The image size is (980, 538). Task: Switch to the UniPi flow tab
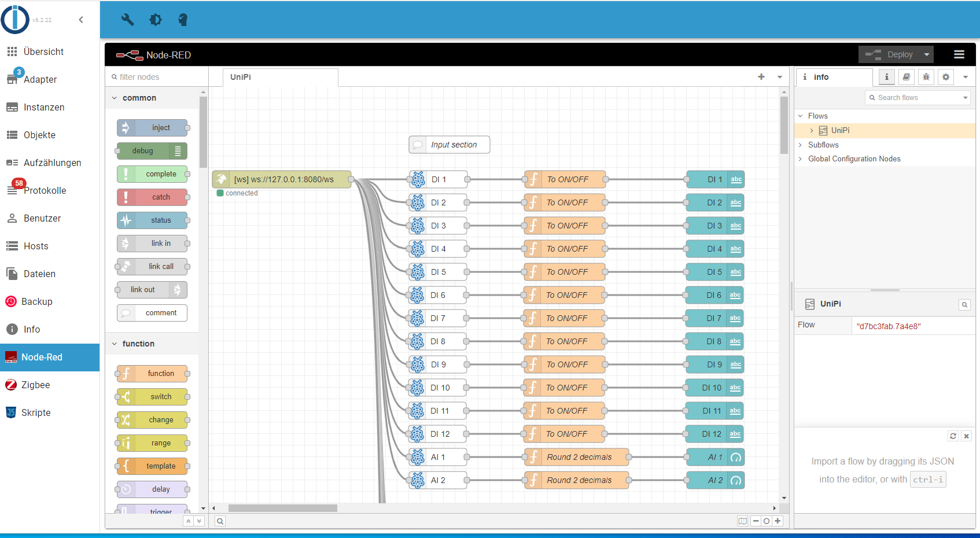coord(281,77)
